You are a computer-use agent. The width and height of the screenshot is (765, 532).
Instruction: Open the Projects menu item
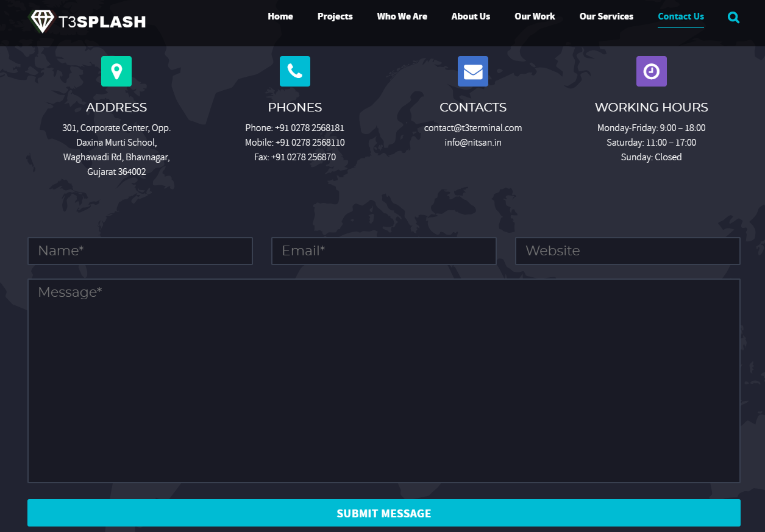click(x=335, y=16)
